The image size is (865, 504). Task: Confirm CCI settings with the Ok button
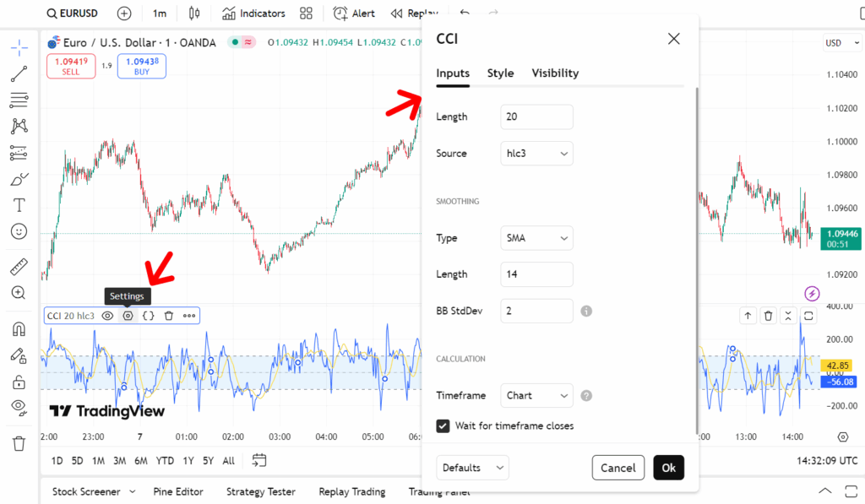click(x=668, y=467)
